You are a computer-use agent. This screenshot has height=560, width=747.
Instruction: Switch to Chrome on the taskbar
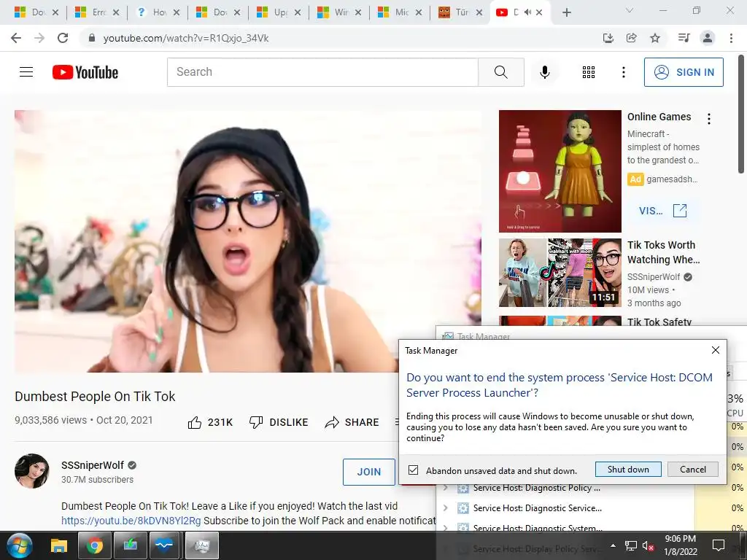(94, 545)
